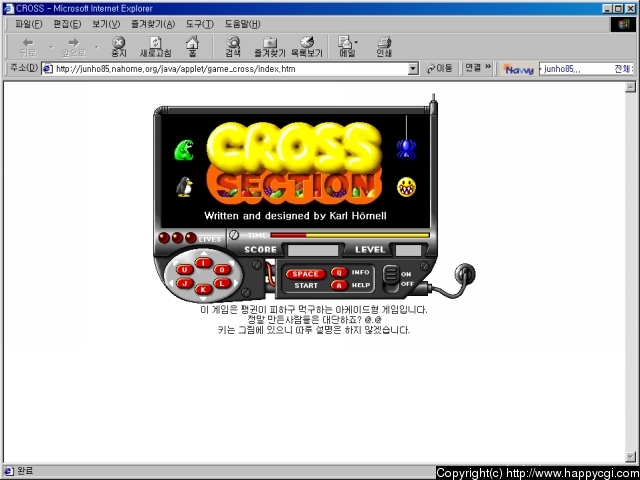
Task: Click the red I direction button
Action: pos(203,263)
